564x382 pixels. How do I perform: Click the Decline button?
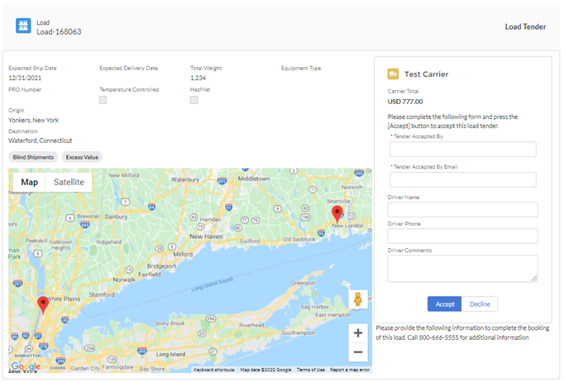click(x=479, y=304)
